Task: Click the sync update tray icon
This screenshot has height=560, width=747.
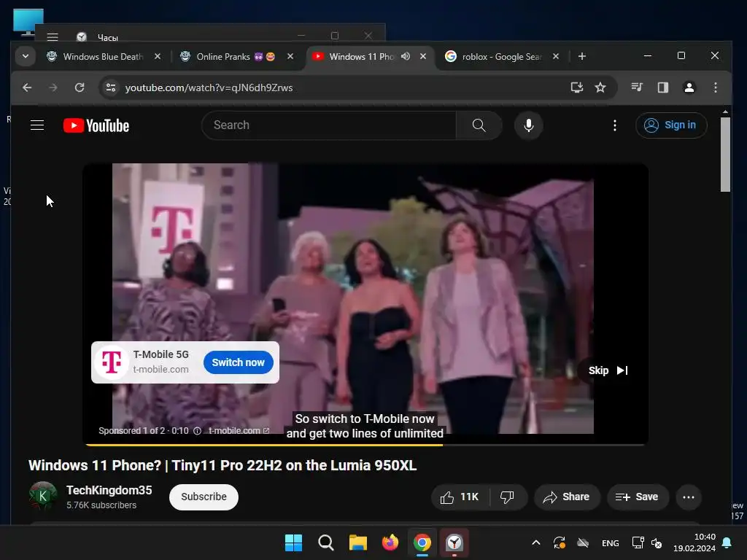Action: pos(560,542)
